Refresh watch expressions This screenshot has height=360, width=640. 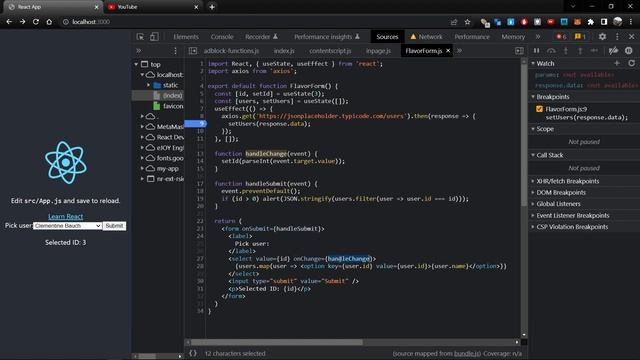point(631,63)
